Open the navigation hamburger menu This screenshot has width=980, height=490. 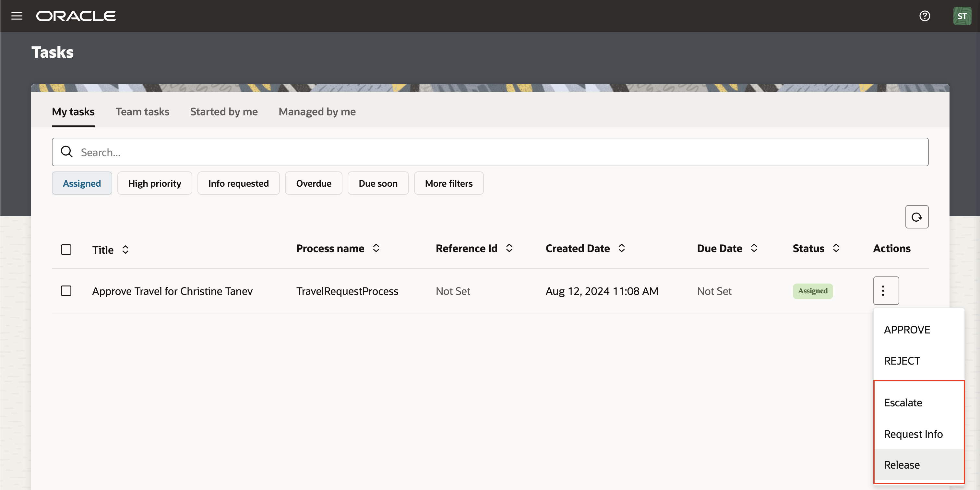click(x=17, y=16)
